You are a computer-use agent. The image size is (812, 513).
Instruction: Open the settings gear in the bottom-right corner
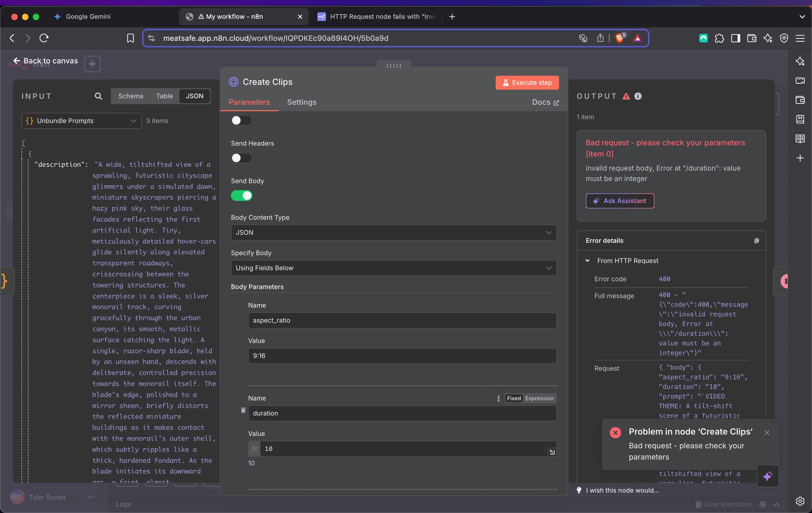tap(800, 501)
